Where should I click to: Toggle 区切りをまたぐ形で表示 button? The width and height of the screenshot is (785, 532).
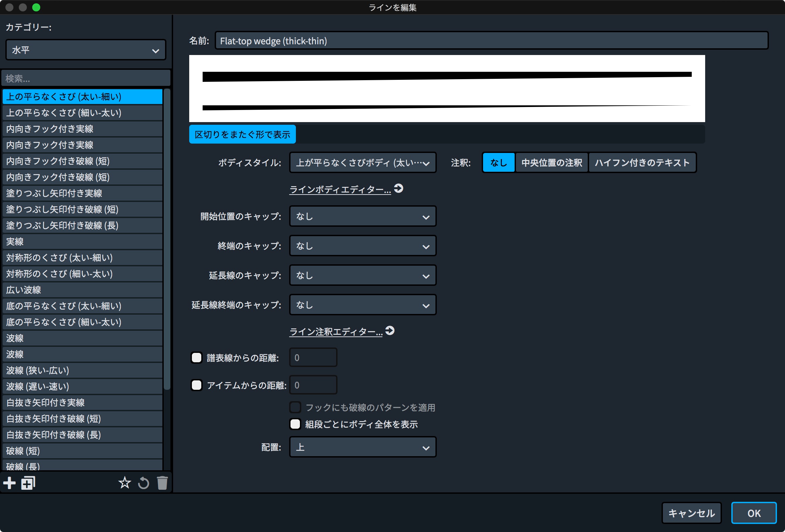242,135
